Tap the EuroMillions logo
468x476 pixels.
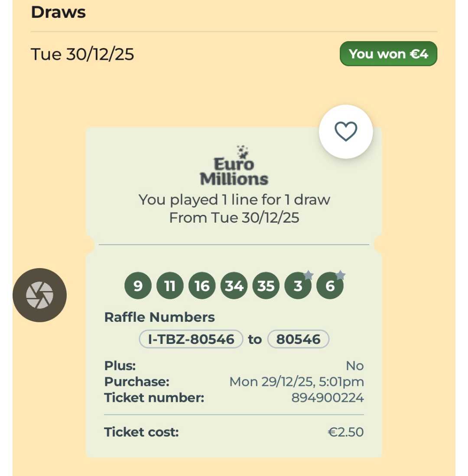click(234, 167)
